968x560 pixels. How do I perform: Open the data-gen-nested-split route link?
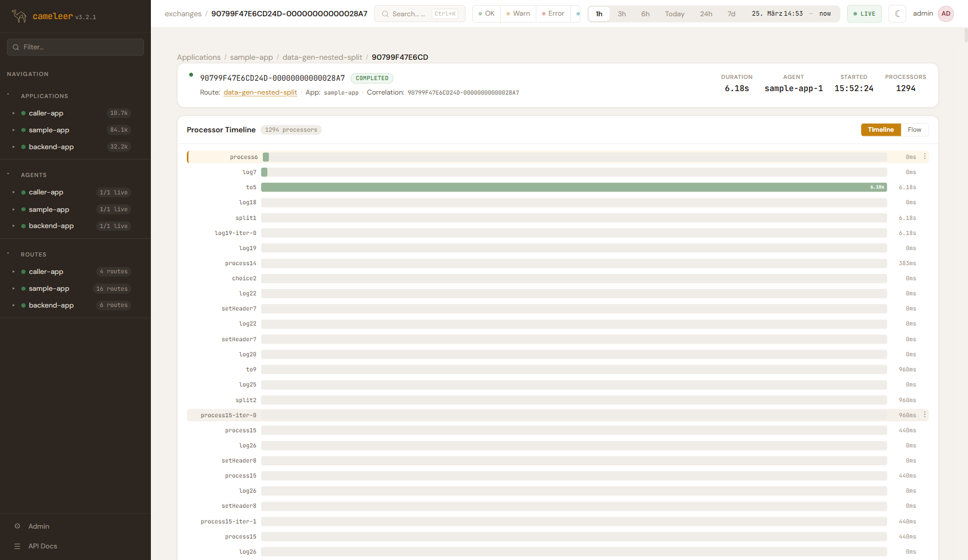pyautogui.click(x=260, y=92)
